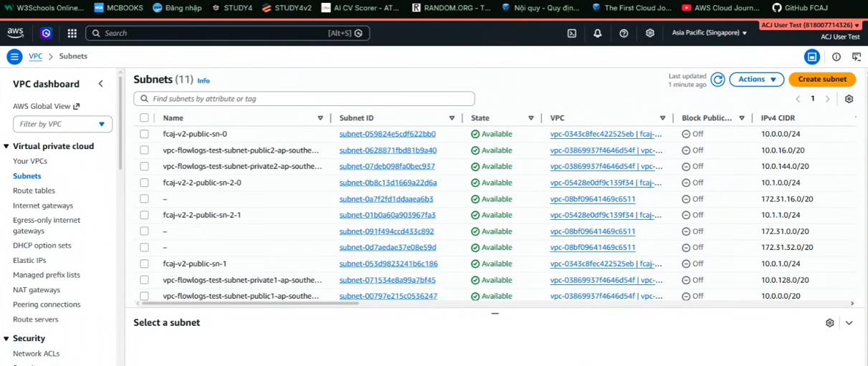Open the info panel icon at top right
This screenshot has width=868, height=366.
coord(836,57)
